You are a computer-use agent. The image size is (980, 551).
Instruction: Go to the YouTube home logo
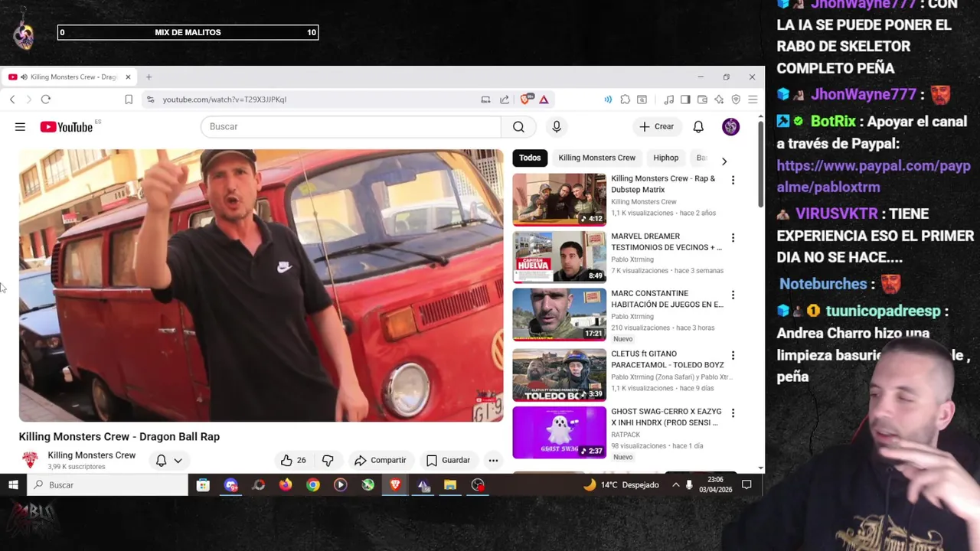(x=67, y=127)
